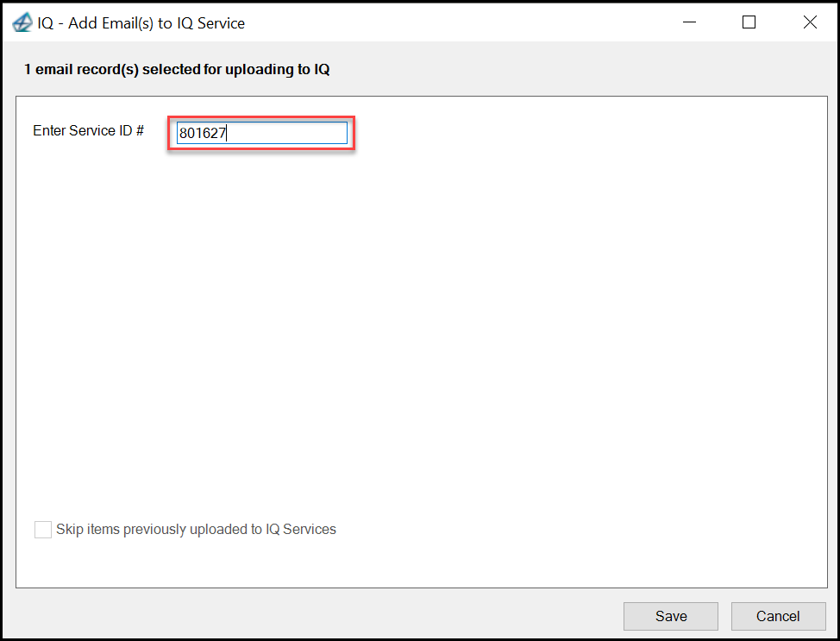
Task: Place the cursor on the 801627 number text
Action: tap(203, 133)
